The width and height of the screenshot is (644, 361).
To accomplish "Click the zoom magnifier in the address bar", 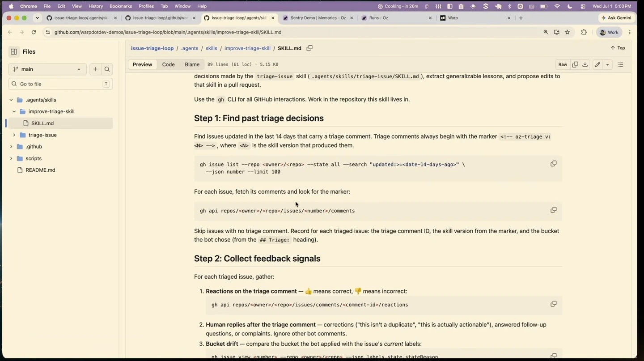I will pyautogui.click(x=546, y=32).
